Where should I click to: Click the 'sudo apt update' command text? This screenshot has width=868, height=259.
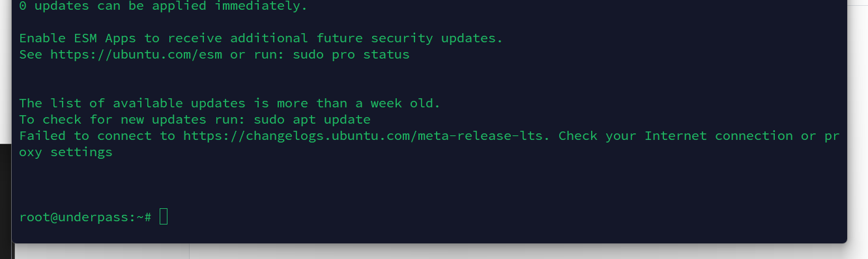tap(312, 120)
